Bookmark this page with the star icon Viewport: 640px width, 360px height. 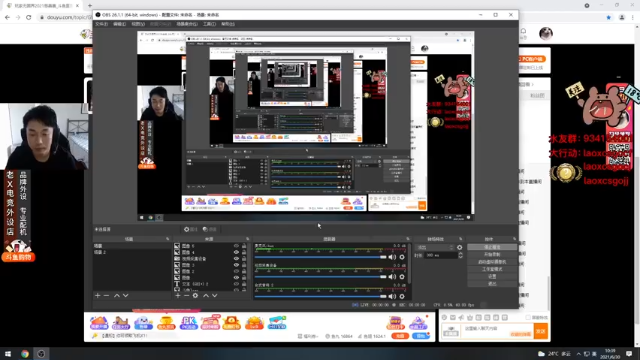[x=609, y=18]
